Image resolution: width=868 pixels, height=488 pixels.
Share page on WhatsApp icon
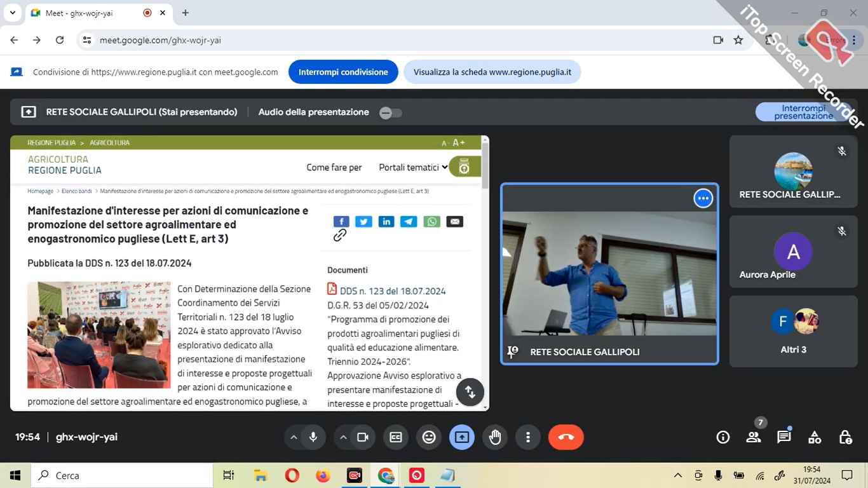tap(431, 221)
